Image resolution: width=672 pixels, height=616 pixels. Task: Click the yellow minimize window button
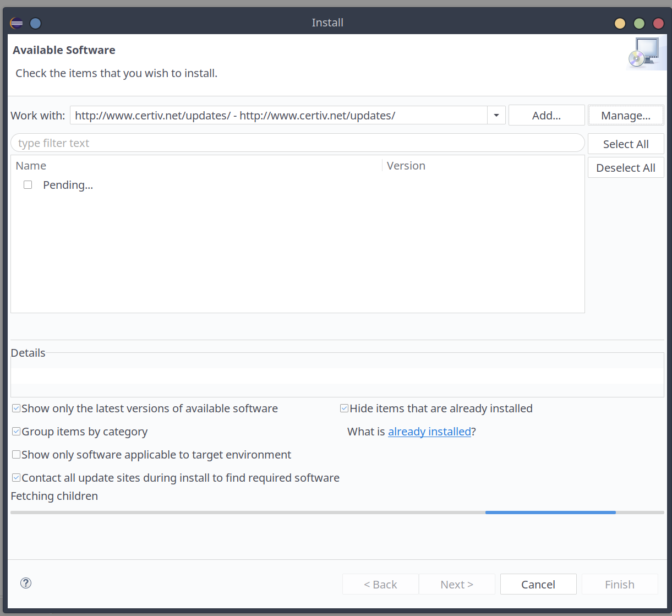(x=620, y=23)
